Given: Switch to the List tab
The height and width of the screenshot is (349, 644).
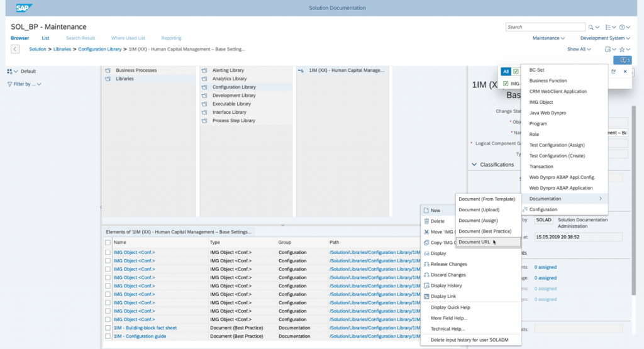Looking at the screenshot, I should 45,38.
